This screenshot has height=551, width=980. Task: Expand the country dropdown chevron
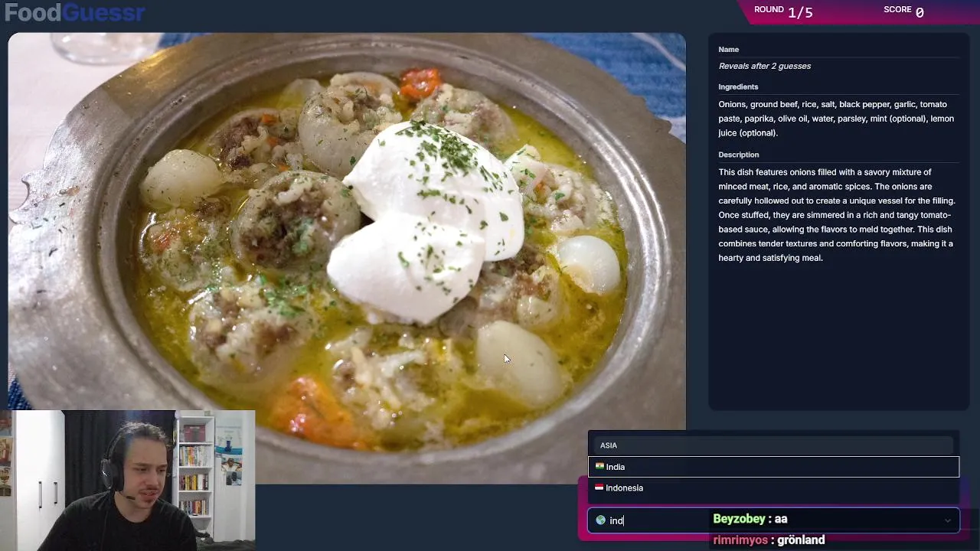click(947, 521)
